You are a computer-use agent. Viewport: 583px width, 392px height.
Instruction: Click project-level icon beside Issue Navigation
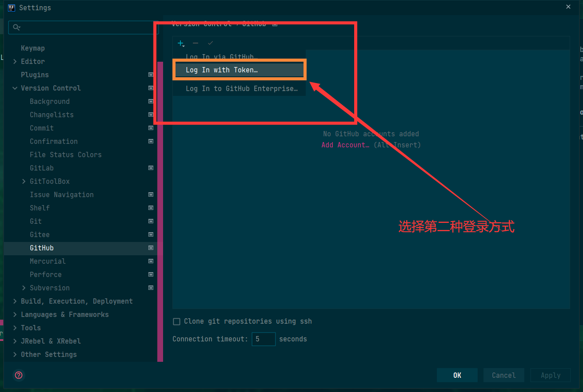tap(151, 194)
